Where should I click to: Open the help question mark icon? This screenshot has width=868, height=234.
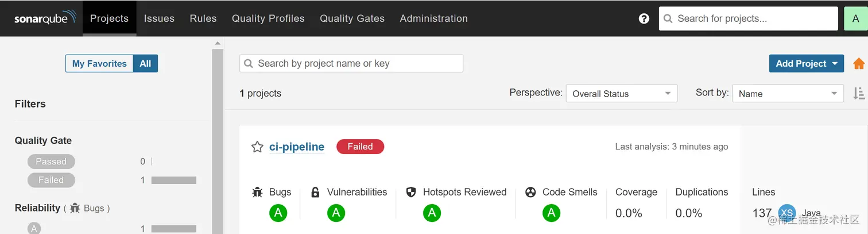point(644,18)
